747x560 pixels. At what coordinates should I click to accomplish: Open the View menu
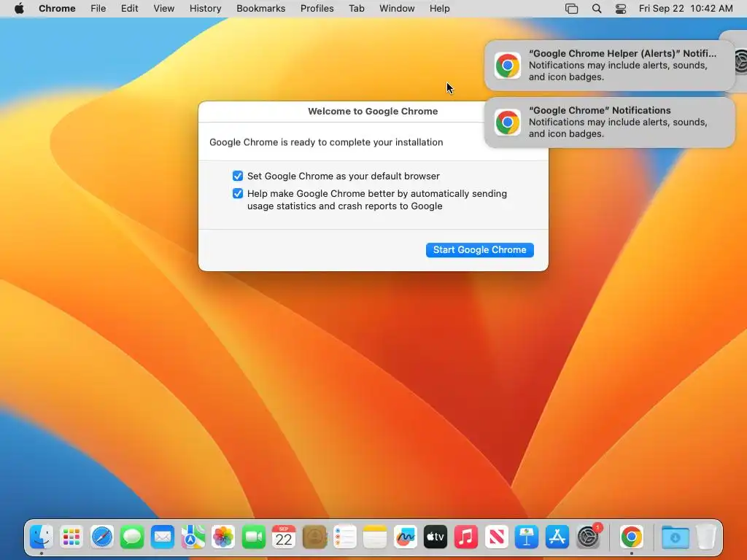coord(164,9)
